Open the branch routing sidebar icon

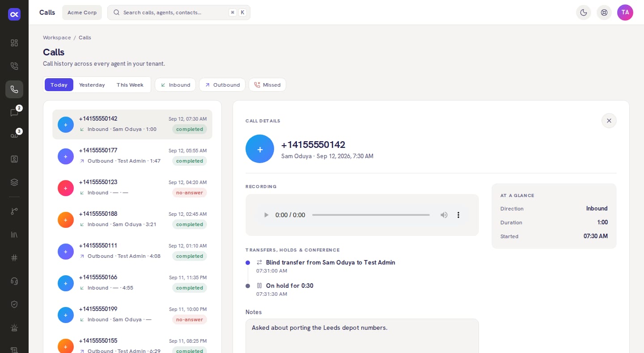click(x=14, y=211)
